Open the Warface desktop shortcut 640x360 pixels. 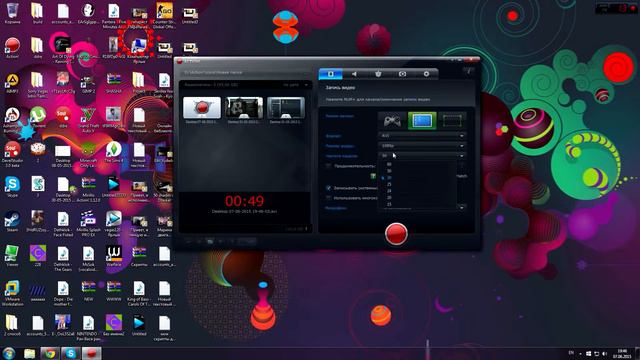113,256
